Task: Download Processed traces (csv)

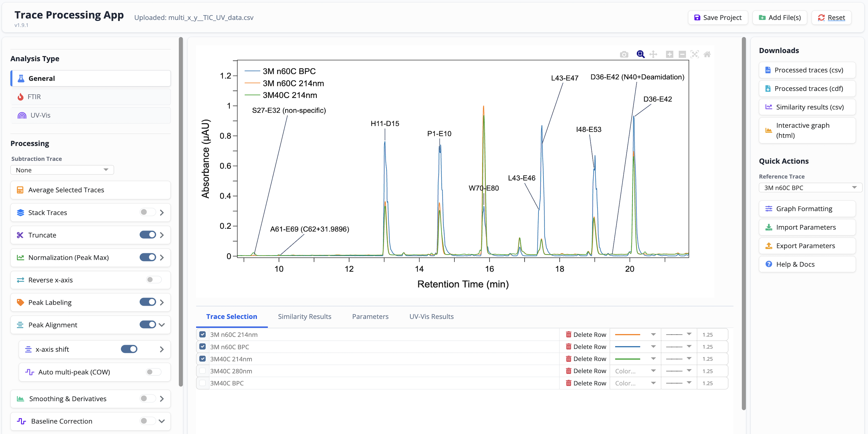Action: 807,70
